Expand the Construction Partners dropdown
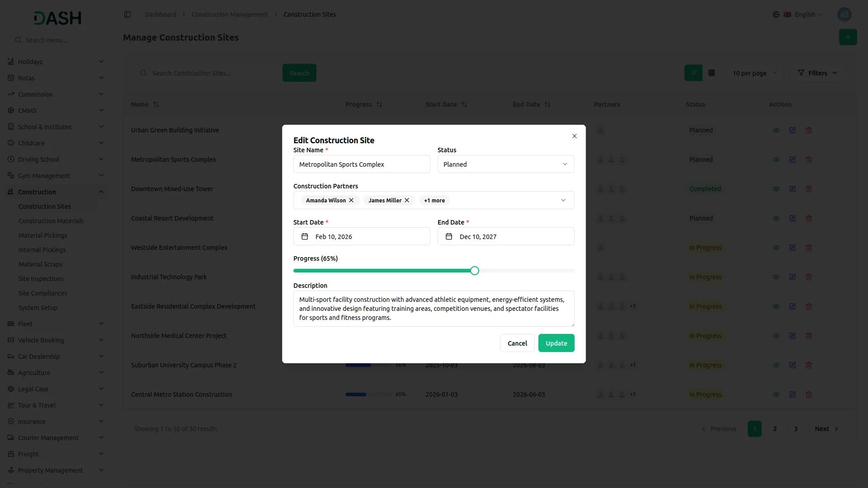The width and height of the screenshot is (868, 488). pyautogui.click(x=563, y=200)
